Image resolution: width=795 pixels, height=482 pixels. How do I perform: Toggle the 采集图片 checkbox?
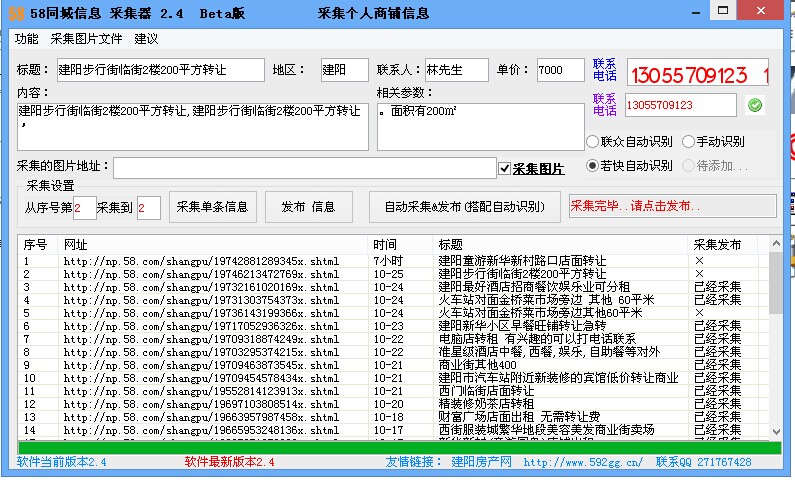click(x=505, y=168)
